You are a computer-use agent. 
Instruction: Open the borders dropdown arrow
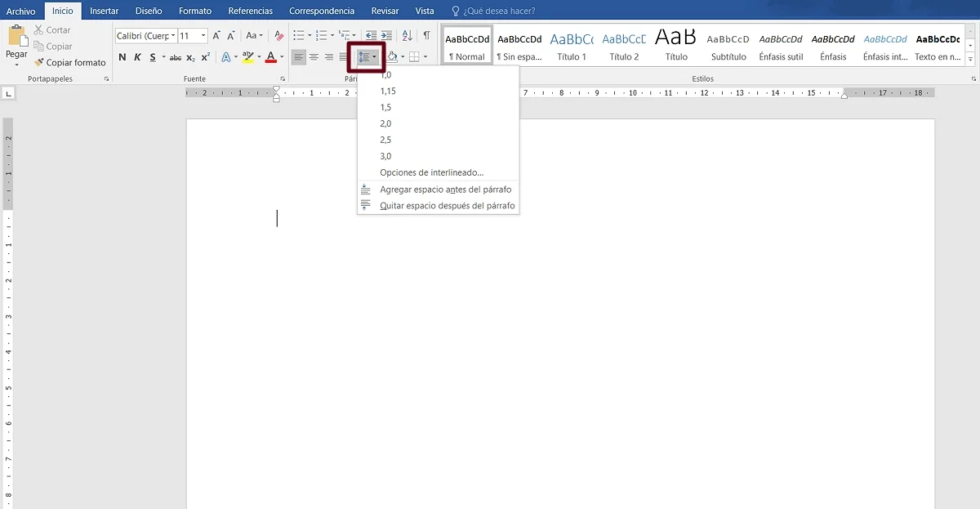(x=425, y=57)
